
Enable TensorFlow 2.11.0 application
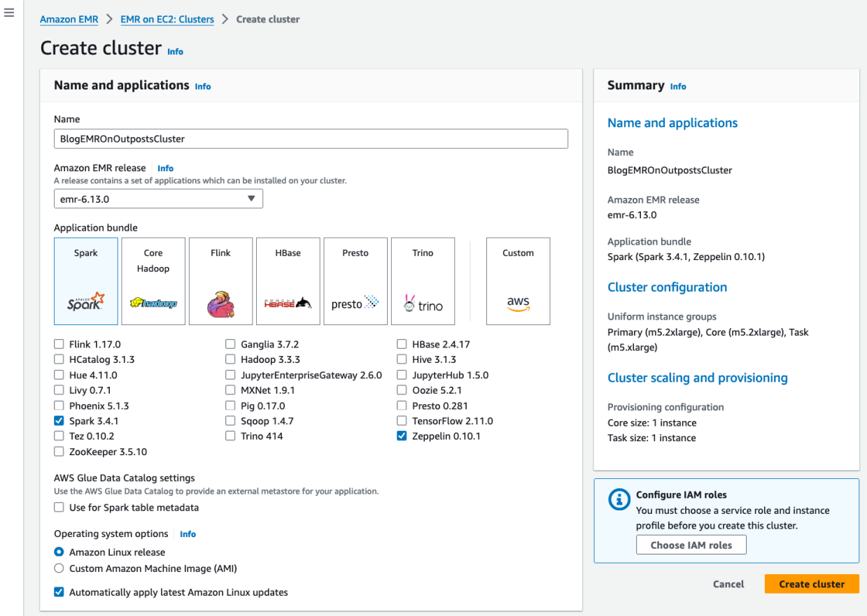[x=402, y=421]
